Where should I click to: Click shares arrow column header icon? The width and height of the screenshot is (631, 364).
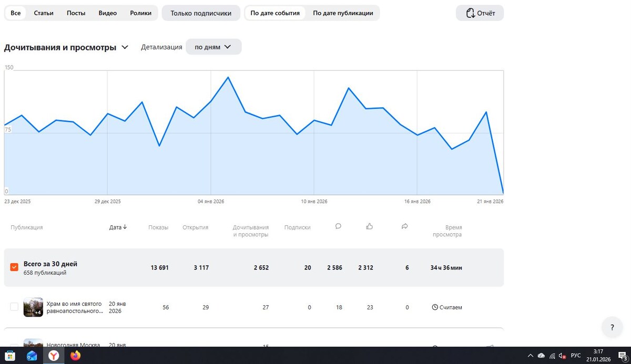pos(405,226)
